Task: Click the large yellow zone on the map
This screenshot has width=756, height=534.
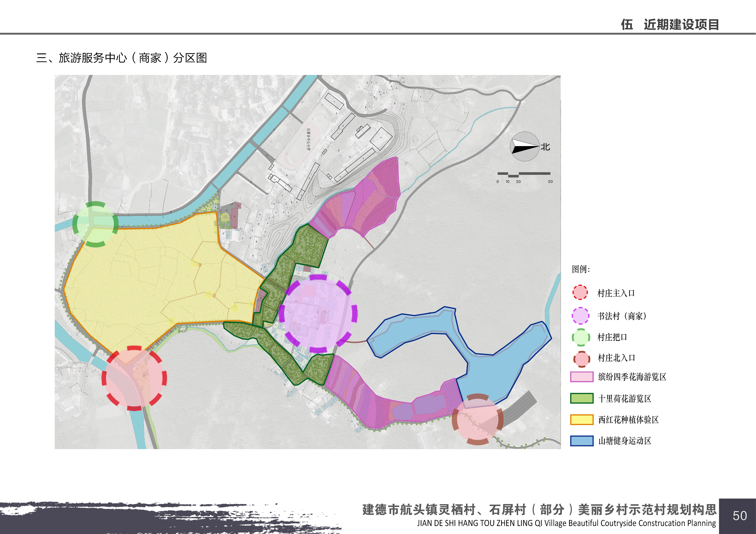Action: (x=148, y=280)
